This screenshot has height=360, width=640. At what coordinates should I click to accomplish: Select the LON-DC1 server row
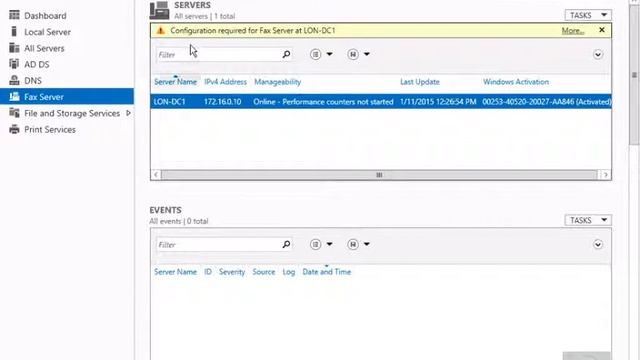coord(381,102)
